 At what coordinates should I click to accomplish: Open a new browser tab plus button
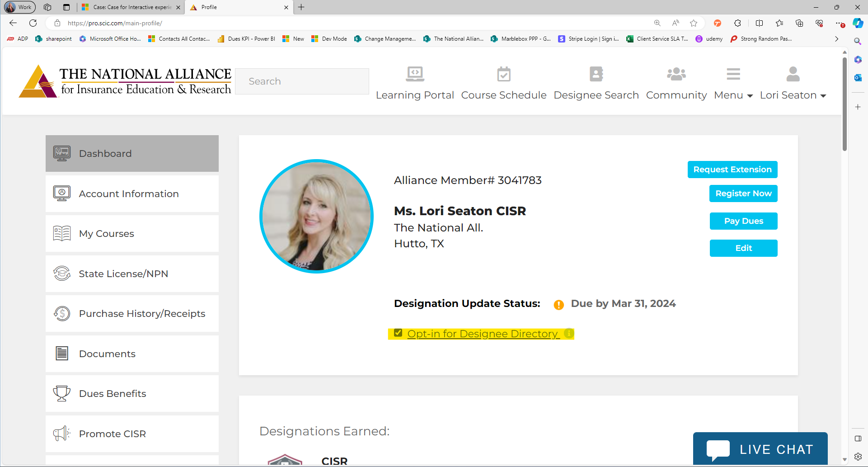pos(301,7)
